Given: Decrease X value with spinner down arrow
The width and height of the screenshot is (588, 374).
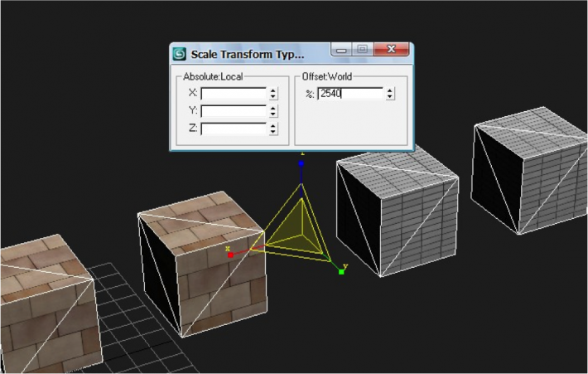Looking at the screenshot, I should click(273, 96).
